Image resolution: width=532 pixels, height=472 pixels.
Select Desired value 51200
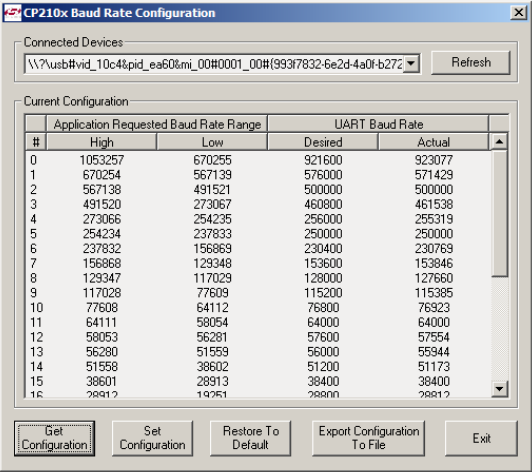[x=323, y=366]
